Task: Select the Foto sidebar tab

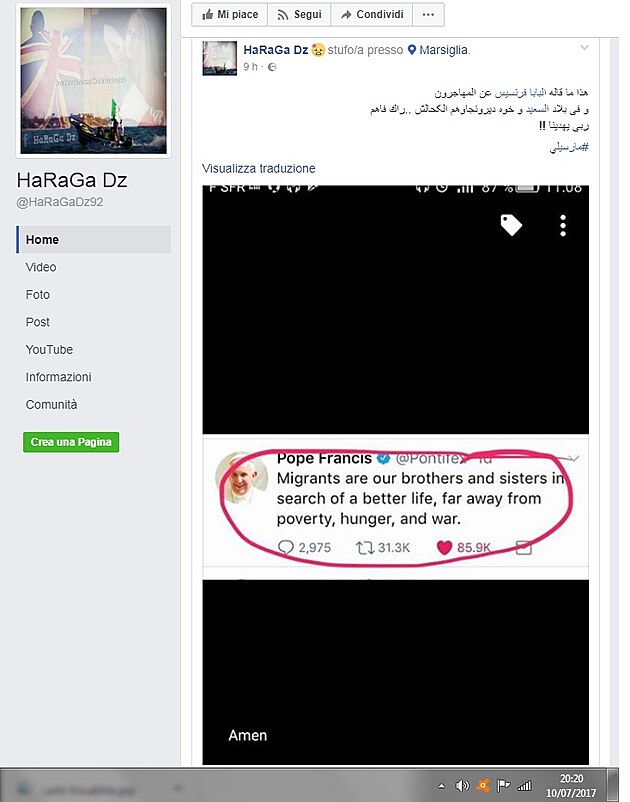Action: point(38,295)
